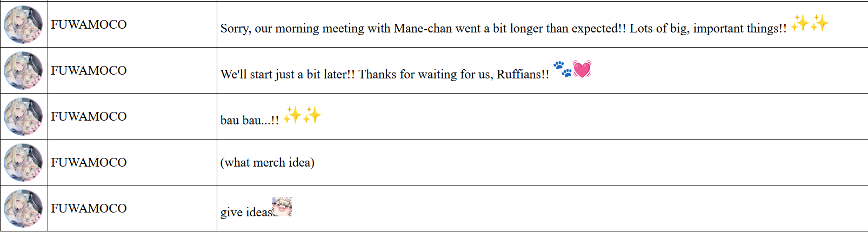Click FUWAMOCO name in the 'give ideas' row
The width and height of the screenshot is (868, 232).
coord(89,208)
